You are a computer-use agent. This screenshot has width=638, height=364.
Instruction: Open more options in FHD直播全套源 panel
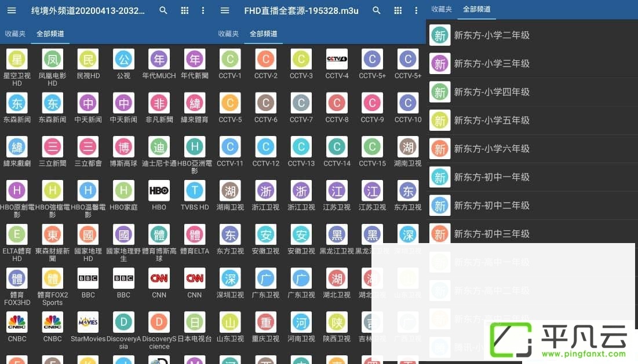click(x=416, y=10)
